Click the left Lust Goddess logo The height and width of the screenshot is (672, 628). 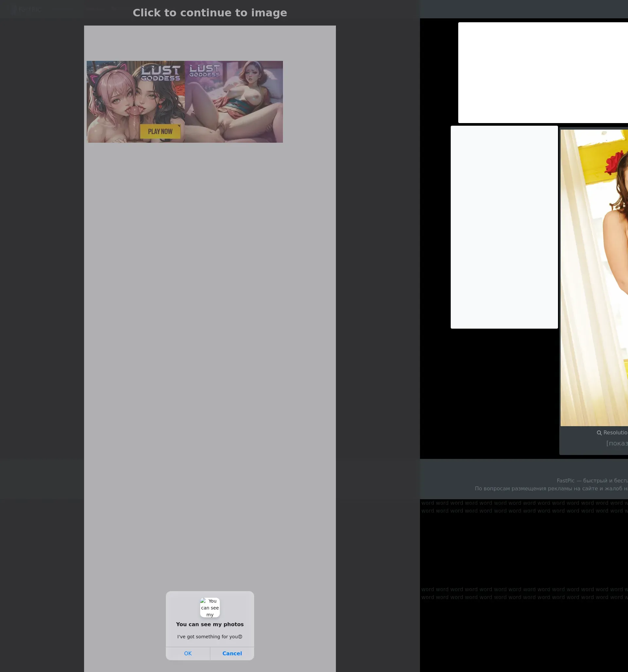pos(161,73)
